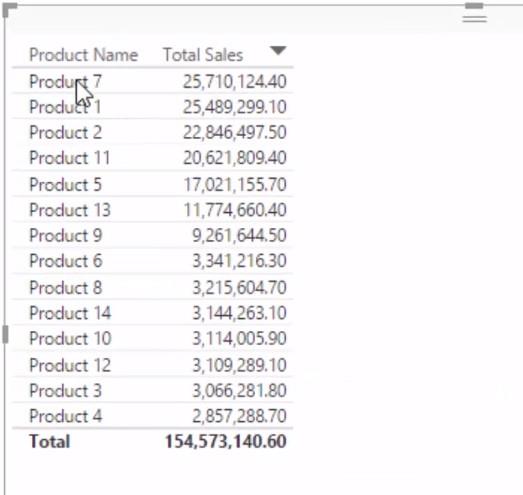Select the Product 7 row
523x495 pixels.
[x=152, y=81]
